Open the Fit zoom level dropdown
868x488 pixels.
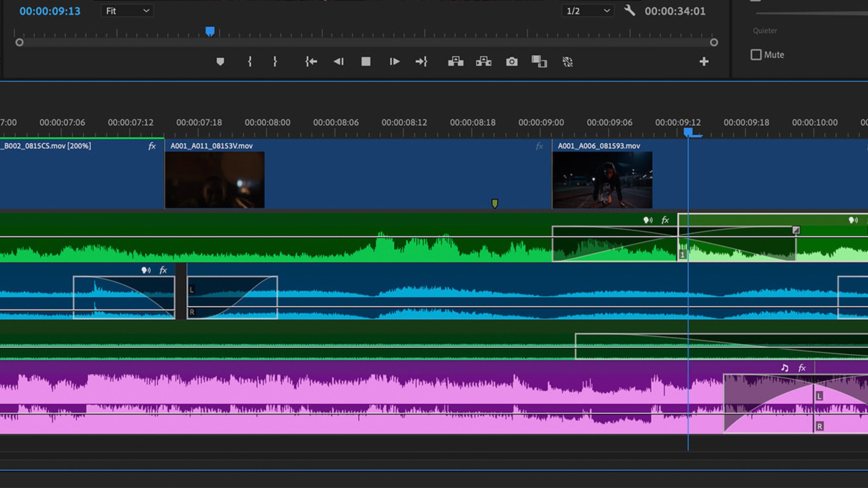[x=127, y=11]
